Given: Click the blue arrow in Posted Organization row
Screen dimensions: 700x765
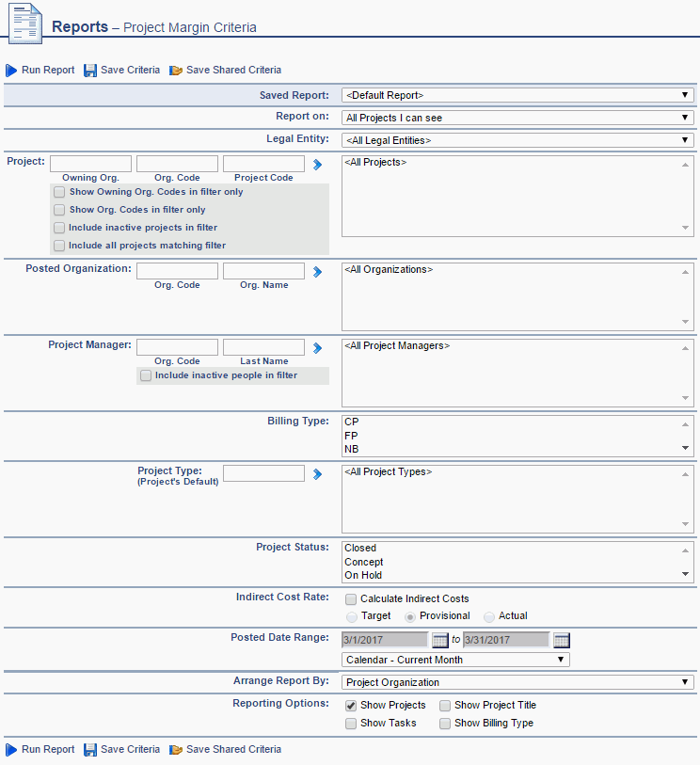Looking at the screenshot, I should 318,271.
